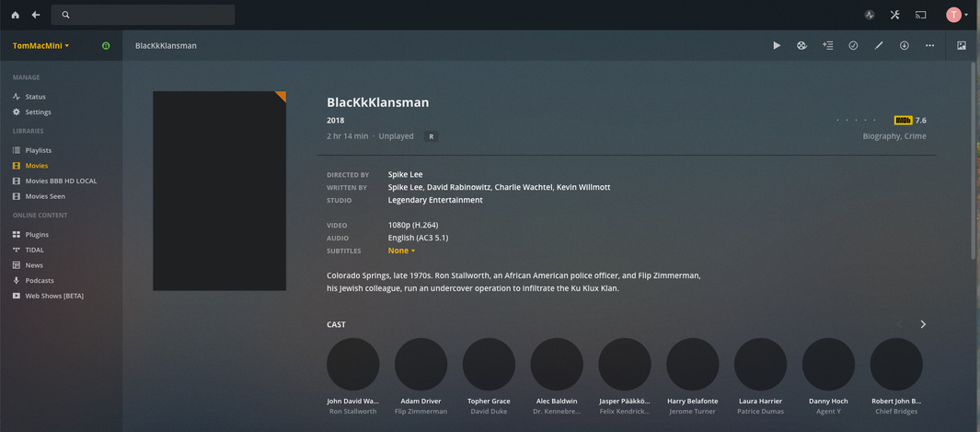980x432 pixels.
Task: Open Harry Belafonte cast photo
Action: (693, 365)
